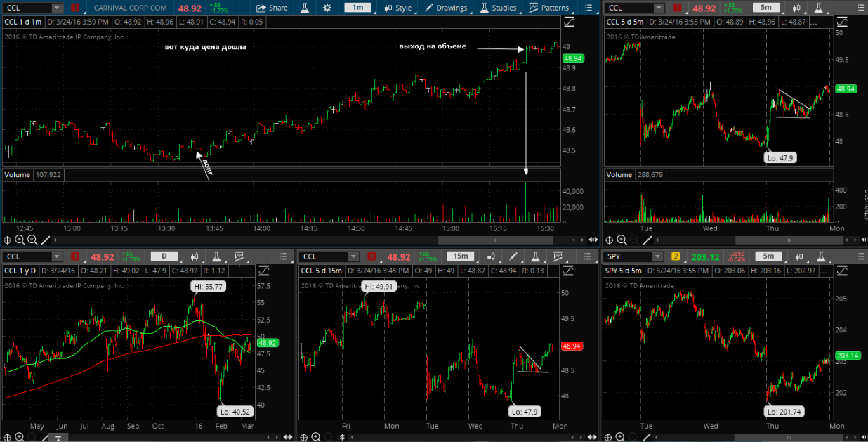Image resolution: width=868 pixels, height=442 pixels.
Task: Click the red alert icon on 1m chart
Action: (x=76, y=8)
